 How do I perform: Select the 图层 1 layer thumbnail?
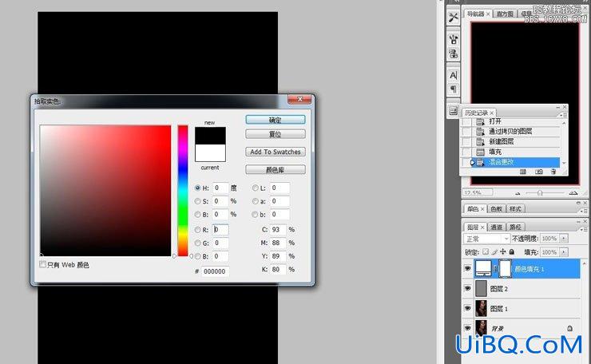point(481,308)
